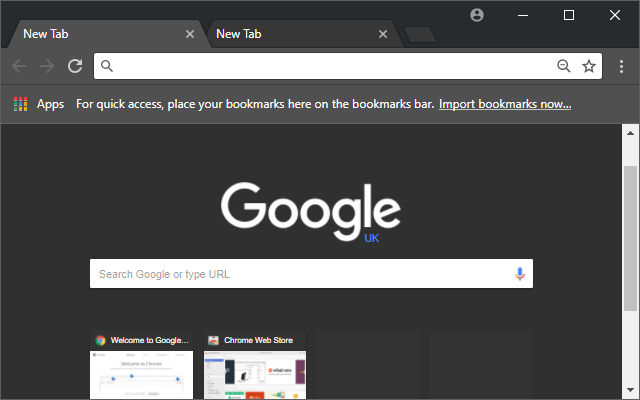Click the Web Store favicon on tile

213,340
